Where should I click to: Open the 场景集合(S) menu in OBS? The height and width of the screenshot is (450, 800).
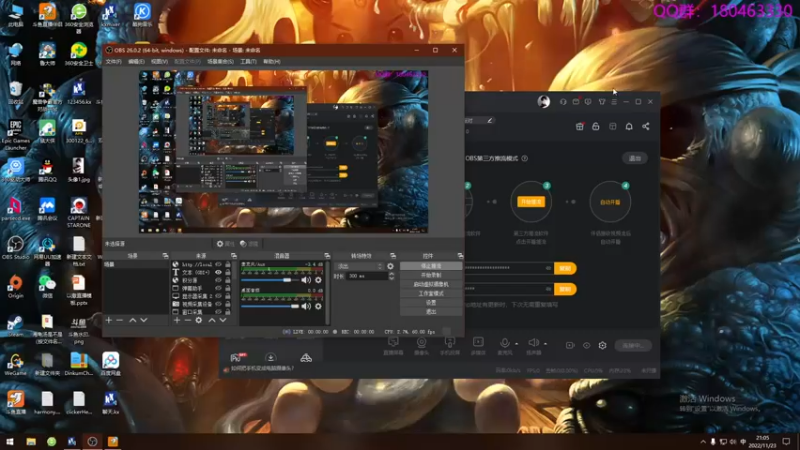(x=220, y=62)
